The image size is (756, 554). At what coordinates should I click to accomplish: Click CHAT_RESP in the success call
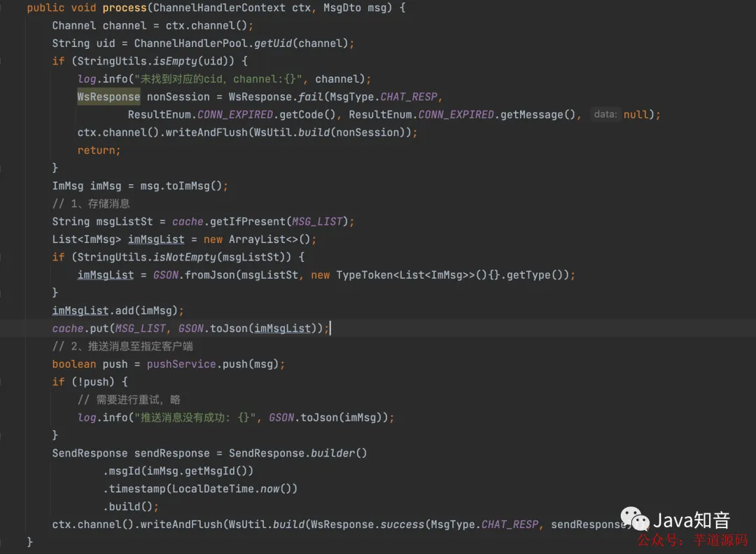[x=510, y=525]
